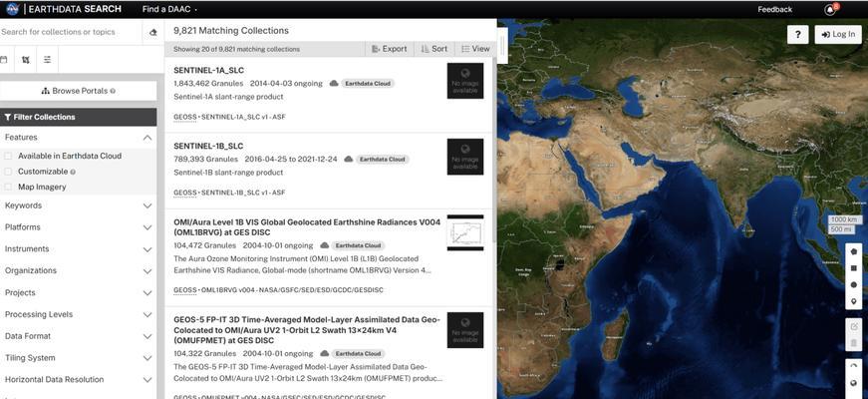Click the OMUFPMET no-image thumbnail
Screen dimensions: 868x399
coord(465,330)
